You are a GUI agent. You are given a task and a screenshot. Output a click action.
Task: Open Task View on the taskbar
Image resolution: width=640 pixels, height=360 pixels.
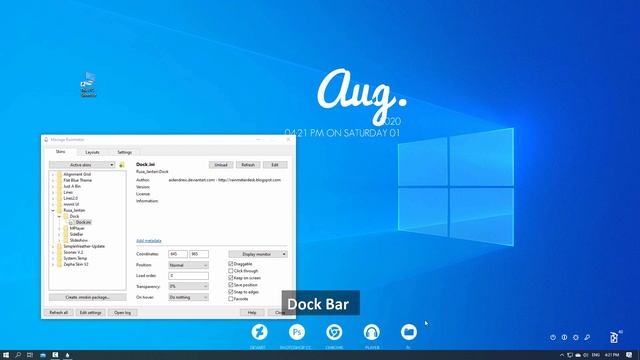point(30,355)
